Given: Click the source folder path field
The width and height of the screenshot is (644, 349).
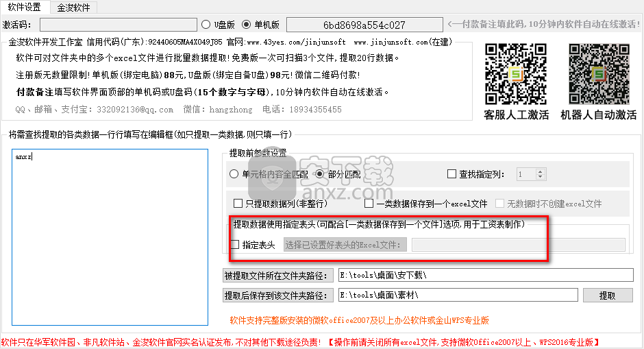Looking at the screenshot, I should 486,275.
